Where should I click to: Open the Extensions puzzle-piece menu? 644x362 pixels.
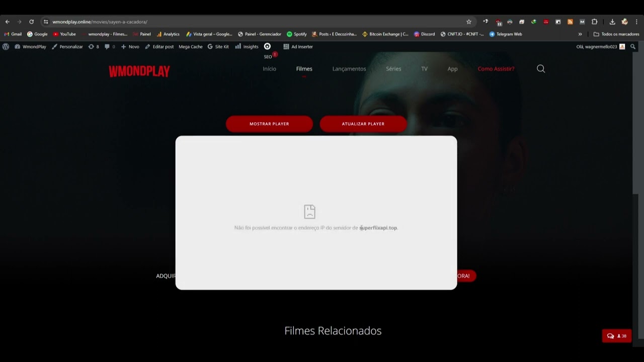coord(594,22)
